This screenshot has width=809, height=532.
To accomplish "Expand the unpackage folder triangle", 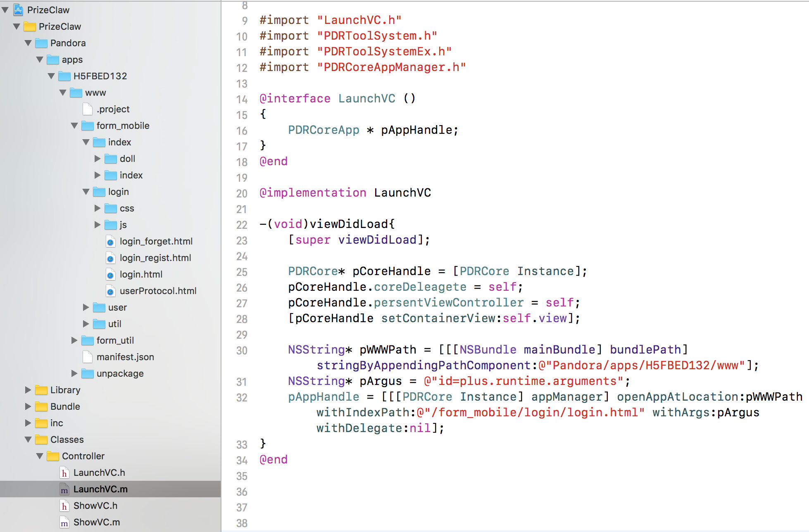I will click(x=74, y=373).
